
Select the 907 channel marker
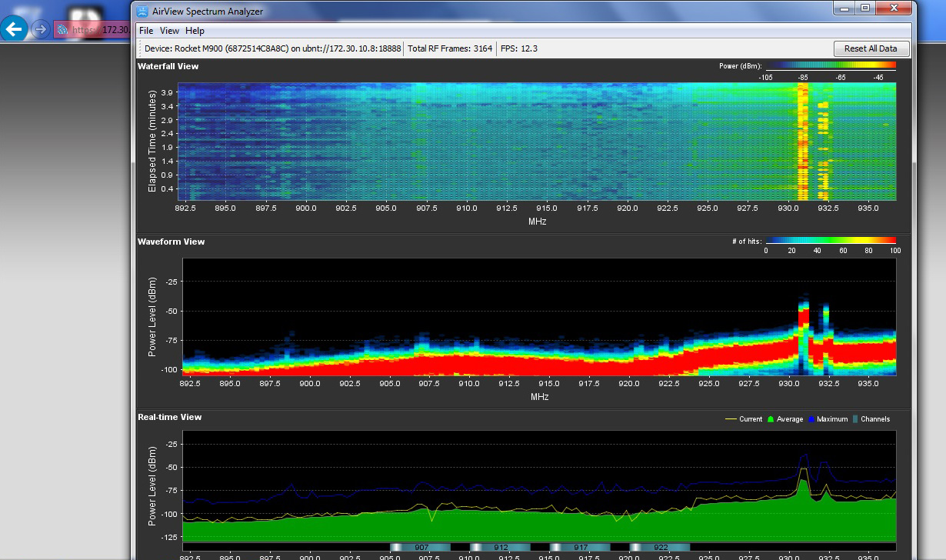[420, 547]
